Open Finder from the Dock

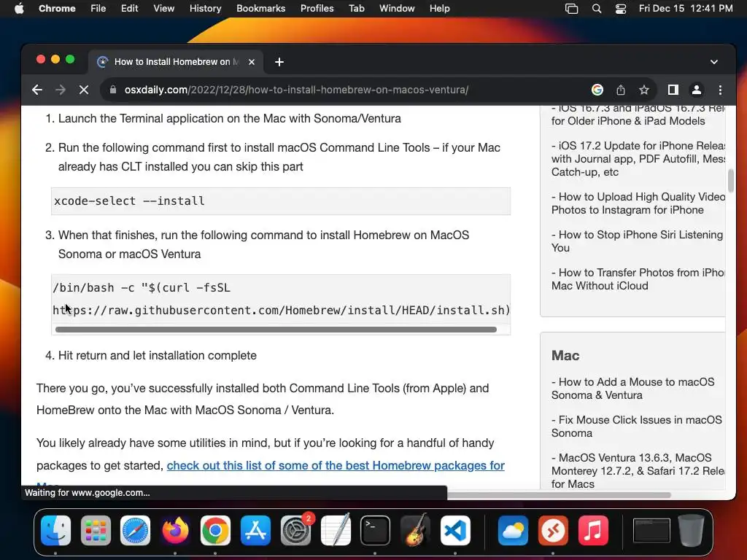point(55,531)
